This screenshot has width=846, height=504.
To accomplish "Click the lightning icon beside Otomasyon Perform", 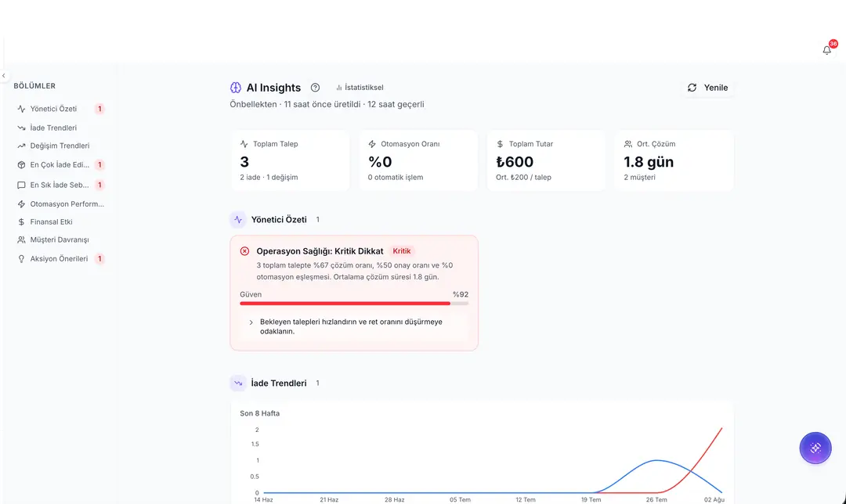I will 21,203.
